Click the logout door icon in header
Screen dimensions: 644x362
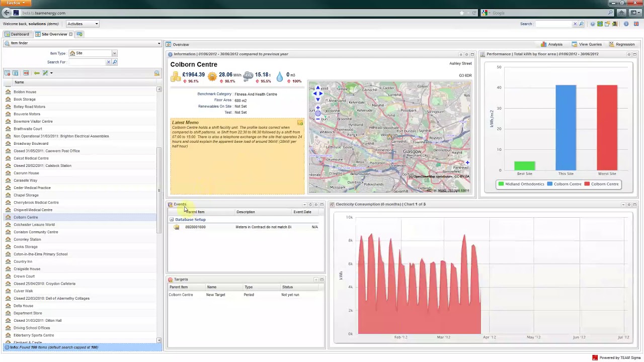coord(614,24)
